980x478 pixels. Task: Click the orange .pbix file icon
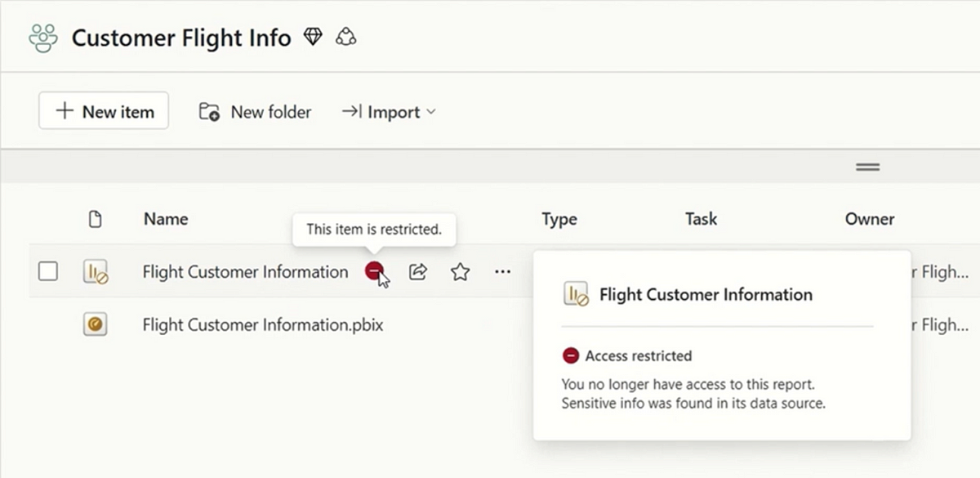[96, 325]
